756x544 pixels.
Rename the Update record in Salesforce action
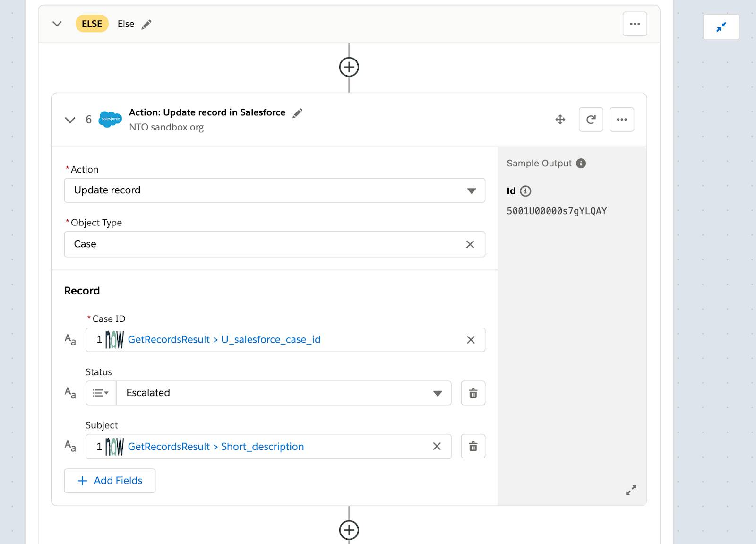pyautogui.click(x=297, y=113)
